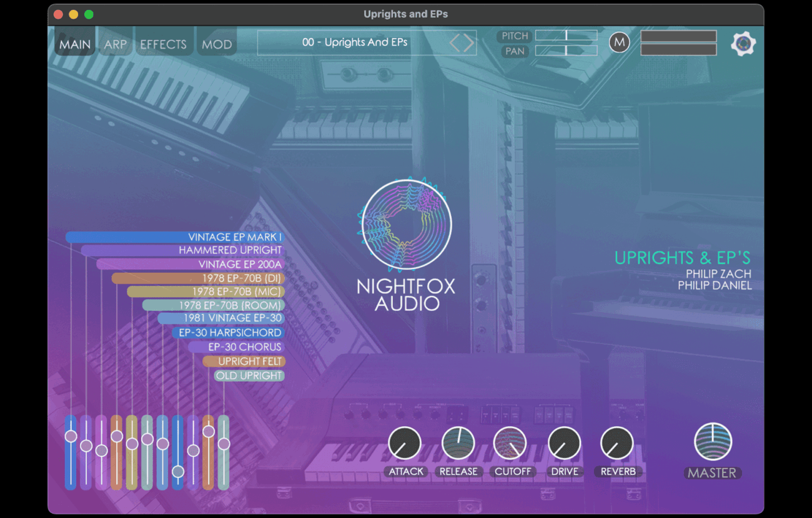Open the EFFECTS tab
Screen dimensions: 812x518
[x=163, y=44]
